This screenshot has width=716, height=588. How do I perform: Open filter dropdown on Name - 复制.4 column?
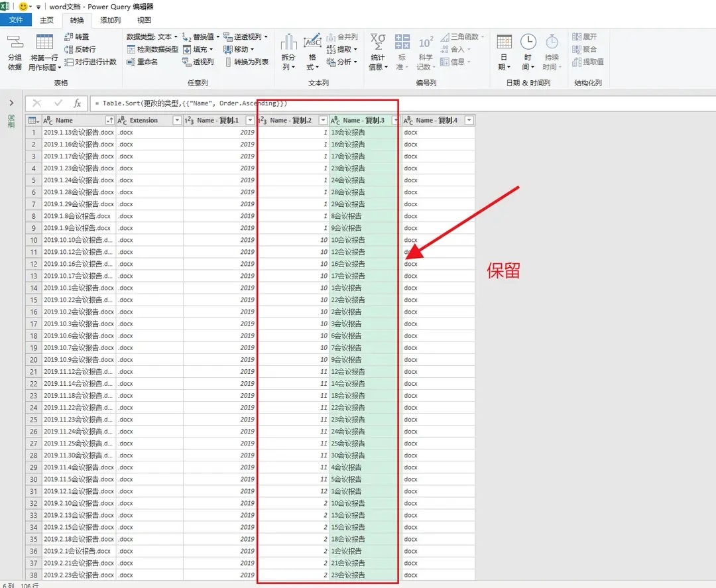(x=469, y=121)
